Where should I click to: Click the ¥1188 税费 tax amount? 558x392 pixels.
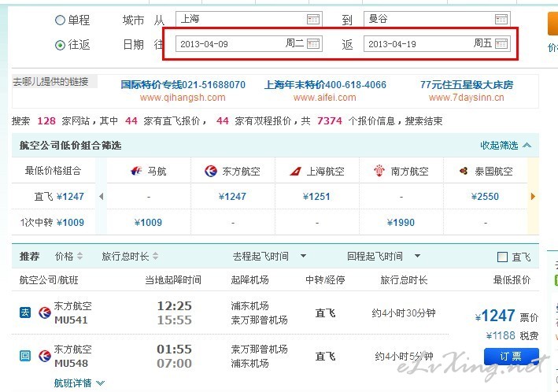point(512,336)
